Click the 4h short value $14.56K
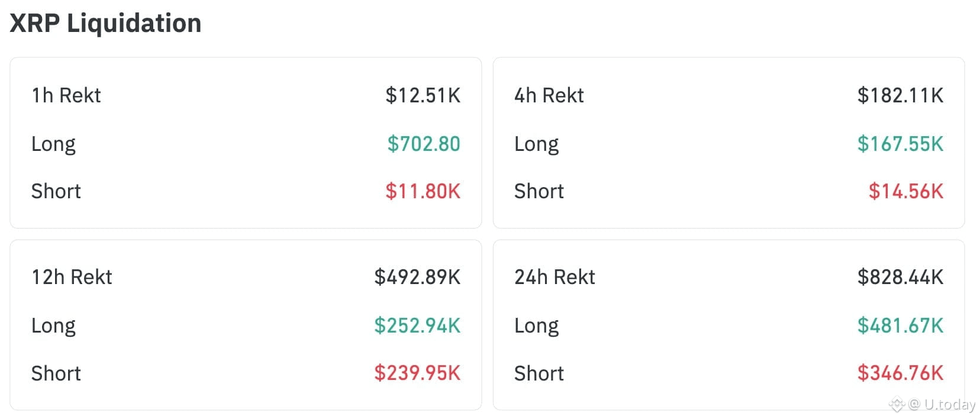Screen dimensions: 980x419 (x=905, y=191)
